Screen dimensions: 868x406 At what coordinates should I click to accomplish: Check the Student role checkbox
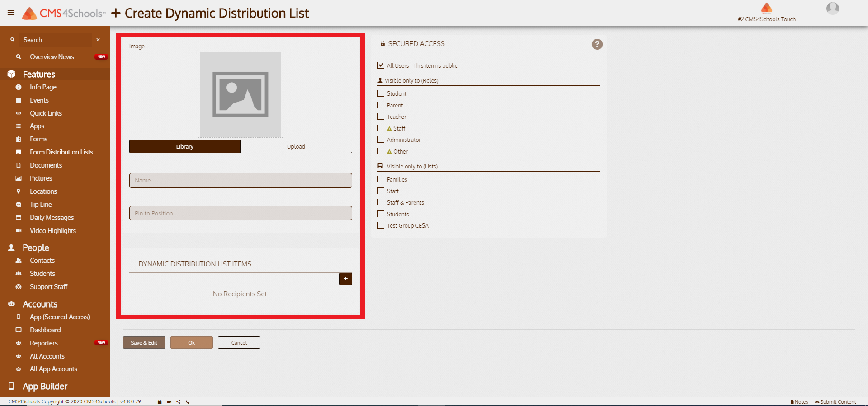click(381, 93)
